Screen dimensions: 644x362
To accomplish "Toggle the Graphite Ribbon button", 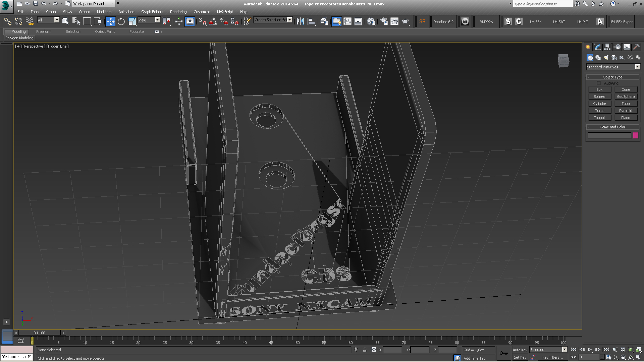I will (336, 21).
